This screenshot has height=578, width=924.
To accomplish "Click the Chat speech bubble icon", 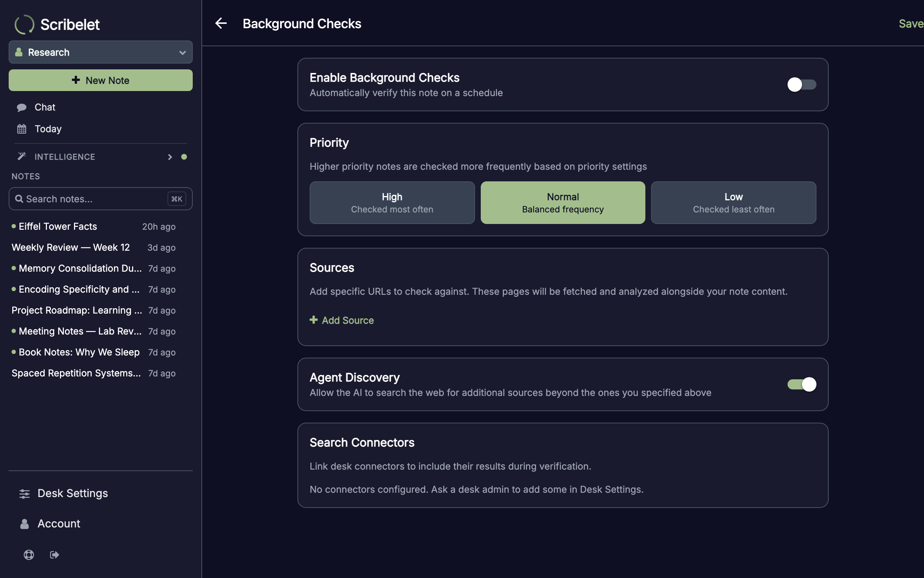I will pos(22,107).
